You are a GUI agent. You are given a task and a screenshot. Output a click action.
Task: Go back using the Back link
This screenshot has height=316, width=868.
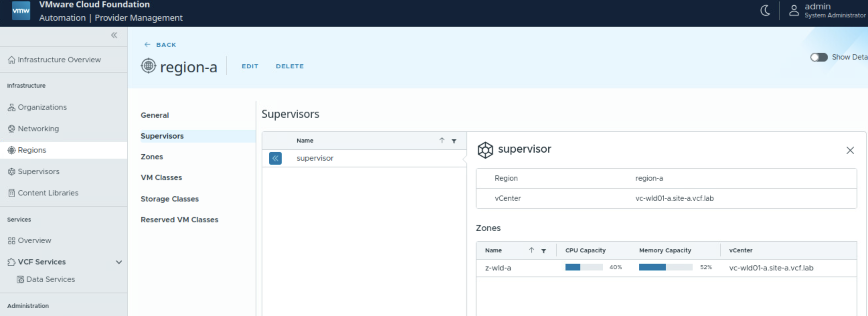[161, 45]
